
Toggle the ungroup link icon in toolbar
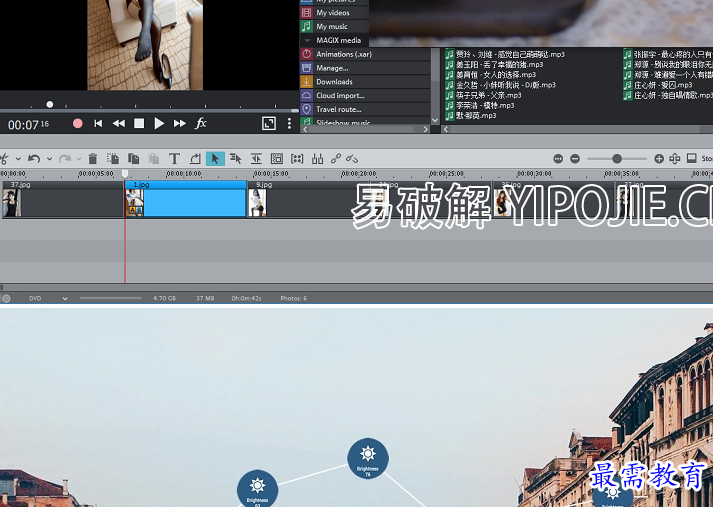click(351, 158)
